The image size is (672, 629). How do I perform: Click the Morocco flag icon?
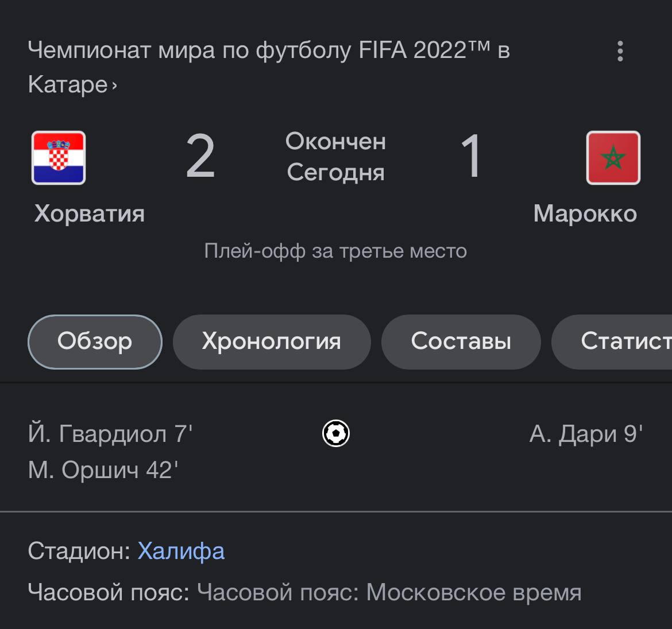[613, 158]
